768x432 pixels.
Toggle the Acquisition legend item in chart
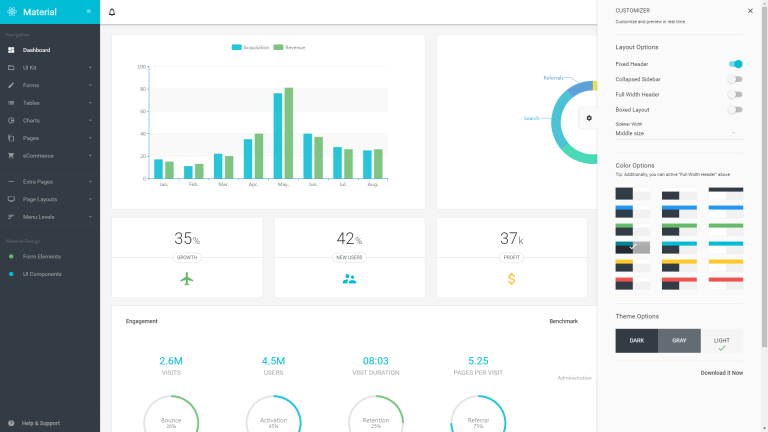click(x=255, y=47)
